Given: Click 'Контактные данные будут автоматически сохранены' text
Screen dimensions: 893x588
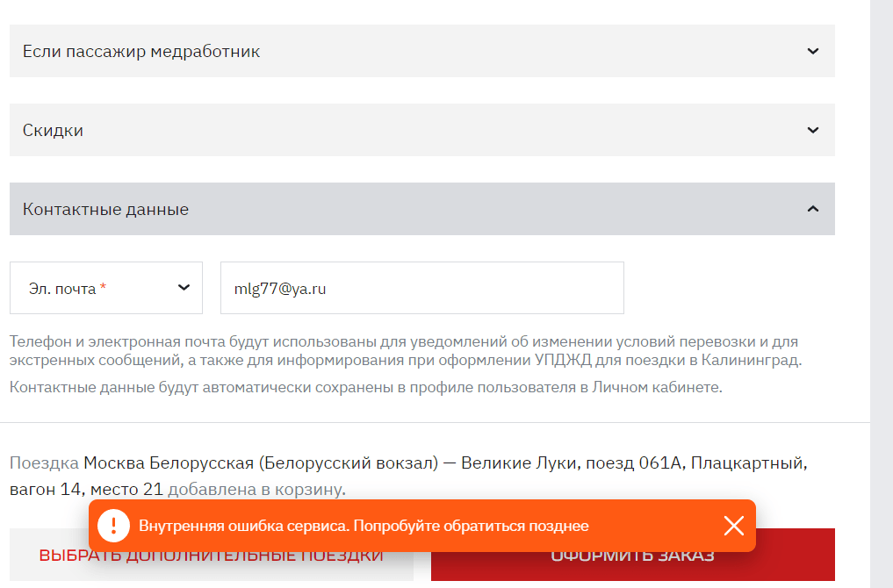Looking at the screenshot, I should (x=365, y=388).
